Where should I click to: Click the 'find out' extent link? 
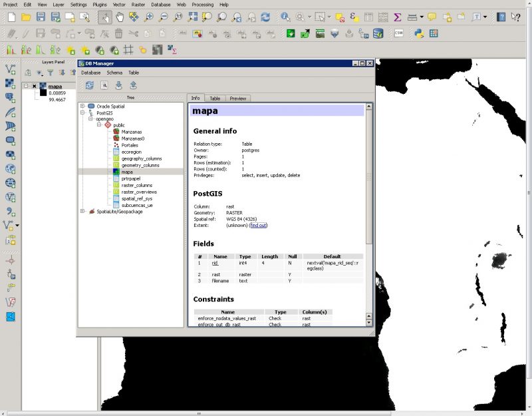click(x=259, y=226)
